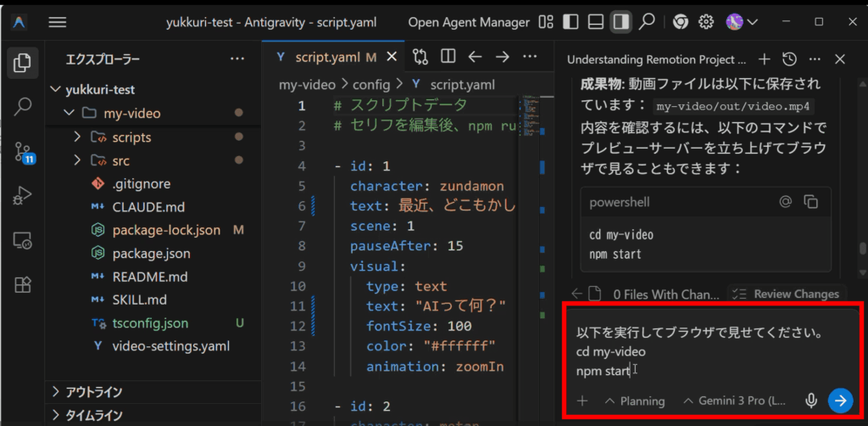Open README.md in the explorer
This screenshot has width=868, height=426.
(149, 277)
